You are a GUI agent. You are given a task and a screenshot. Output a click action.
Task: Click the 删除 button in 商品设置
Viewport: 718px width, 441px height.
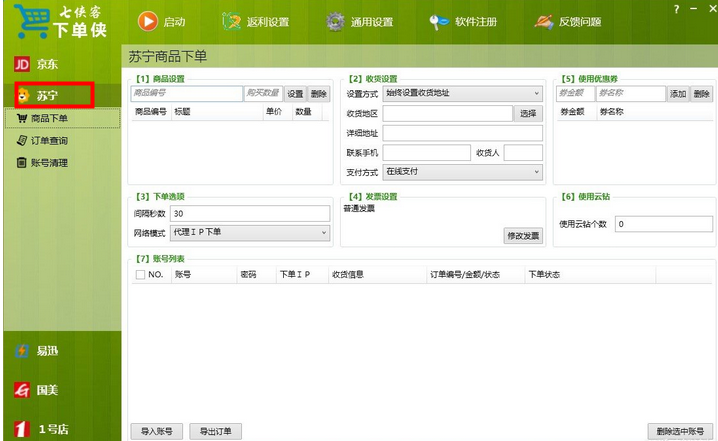[x=319, y=94]
